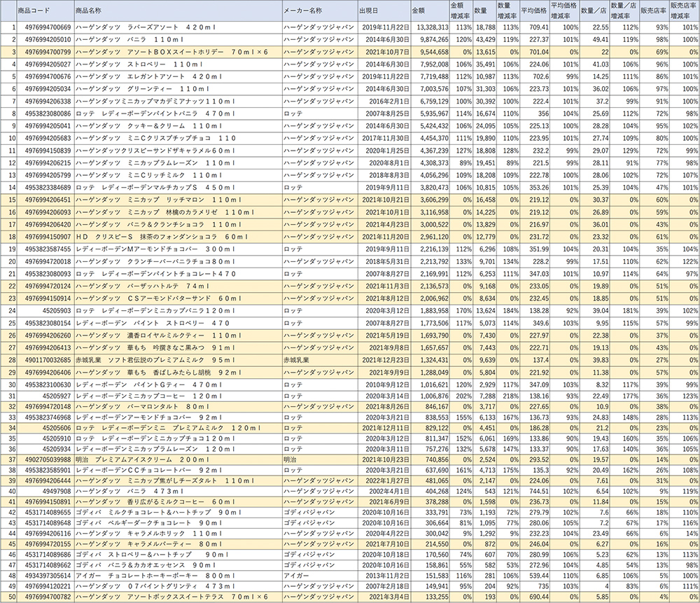Click date cell 2018年8月3日
Image resolution: width=700 pixels, height=603 pixels.
tap(384, 175)
